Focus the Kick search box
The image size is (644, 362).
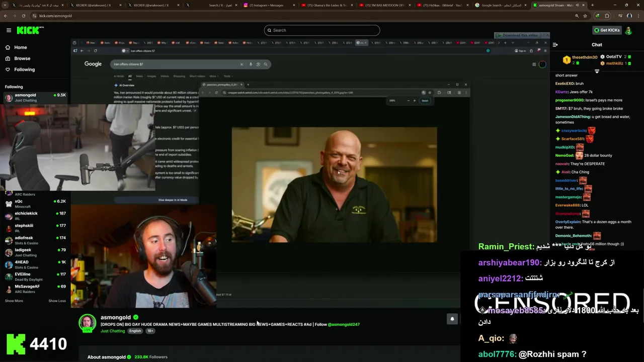(x=322, y=30)
